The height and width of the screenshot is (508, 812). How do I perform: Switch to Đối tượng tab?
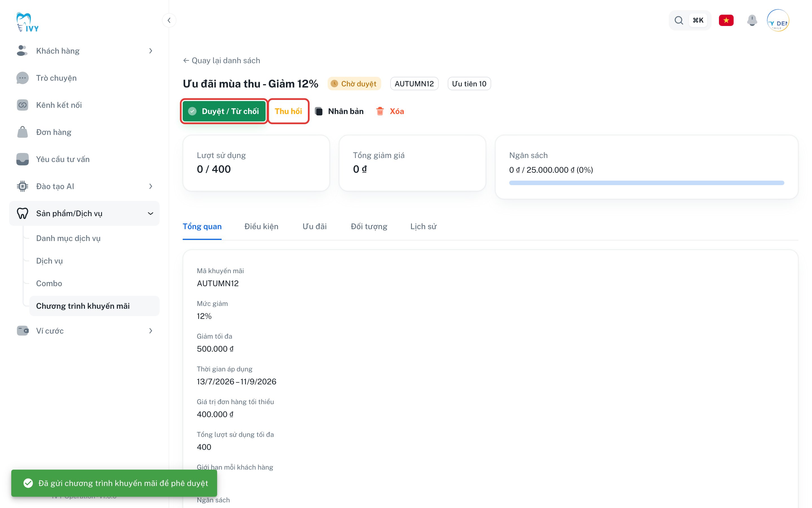(x=369, y=226)
